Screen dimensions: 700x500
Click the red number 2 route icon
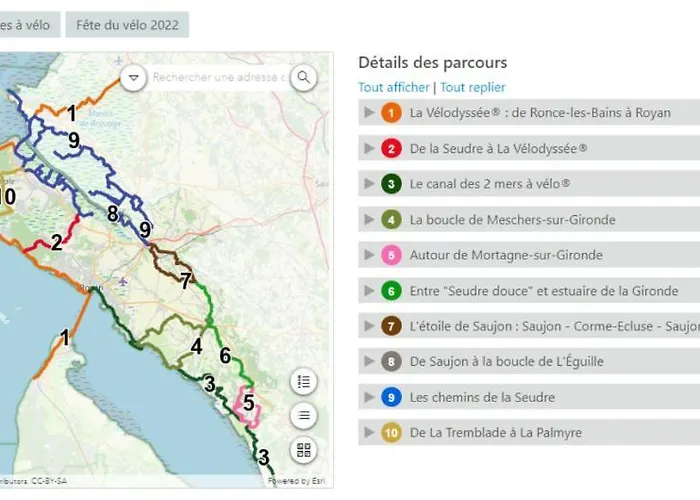[x=392, y=149]
